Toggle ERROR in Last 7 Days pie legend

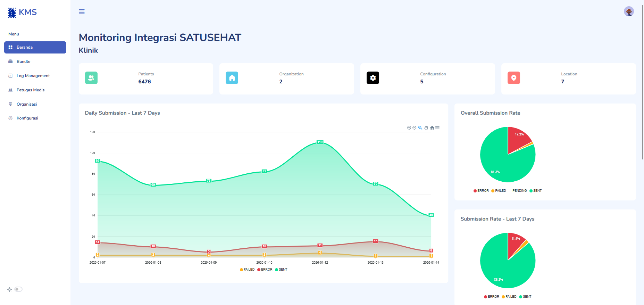[x=492, y=297]
